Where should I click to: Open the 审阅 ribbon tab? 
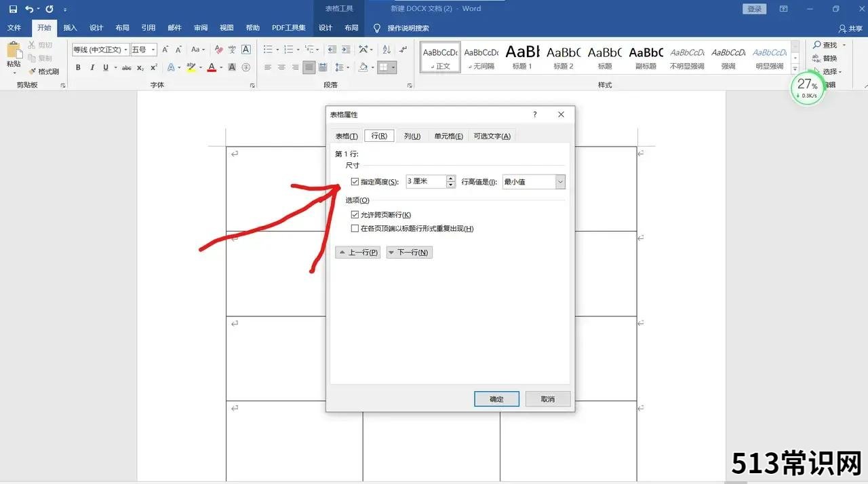click(x=201, y=28)
